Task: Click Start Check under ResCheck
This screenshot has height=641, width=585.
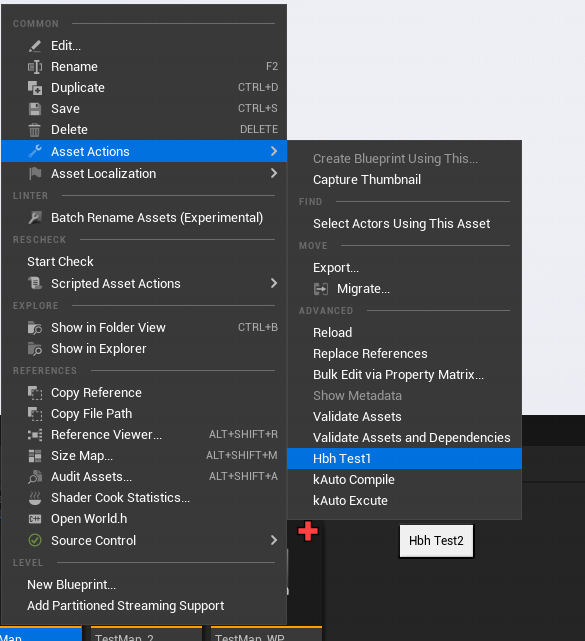Action: point(61,262)
